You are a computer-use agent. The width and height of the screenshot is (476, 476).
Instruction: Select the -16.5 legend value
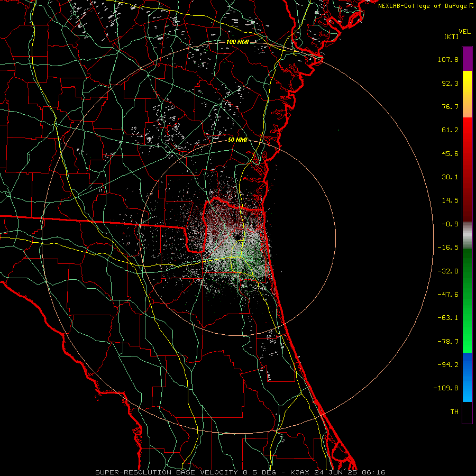448,248
